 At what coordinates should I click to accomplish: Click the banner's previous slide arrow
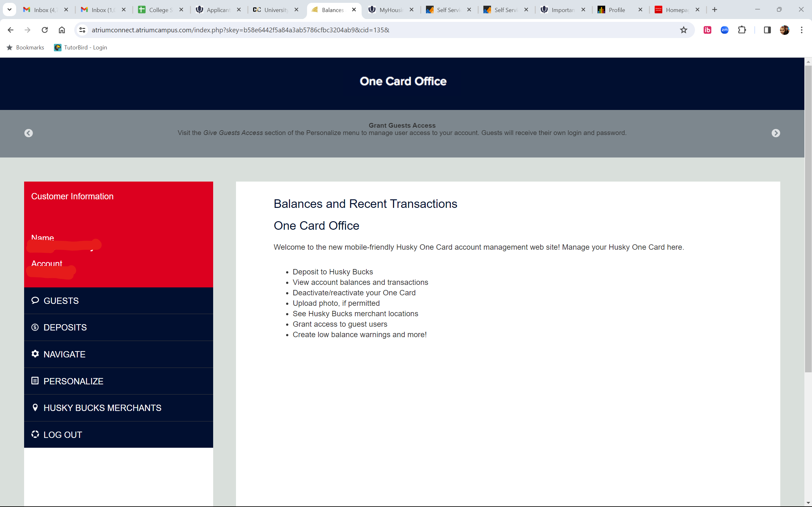coord(29,133)
